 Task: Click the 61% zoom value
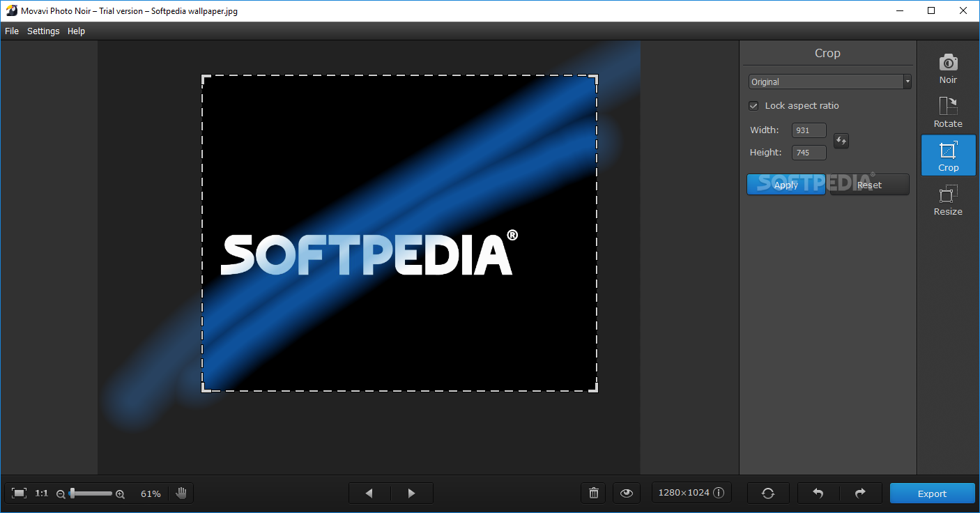pos(151,493)
